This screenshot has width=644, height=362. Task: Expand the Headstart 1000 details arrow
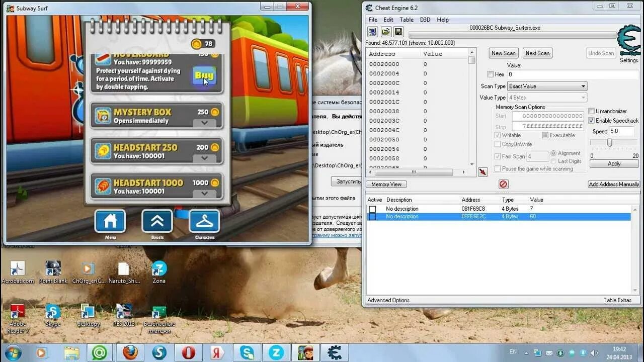[x=204, y=193]
